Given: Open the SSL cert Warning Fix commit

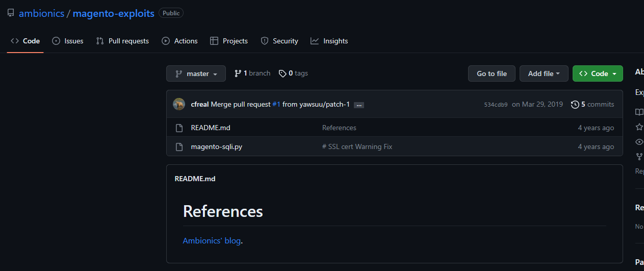Looking at the screenshot, I should [357, 146].
